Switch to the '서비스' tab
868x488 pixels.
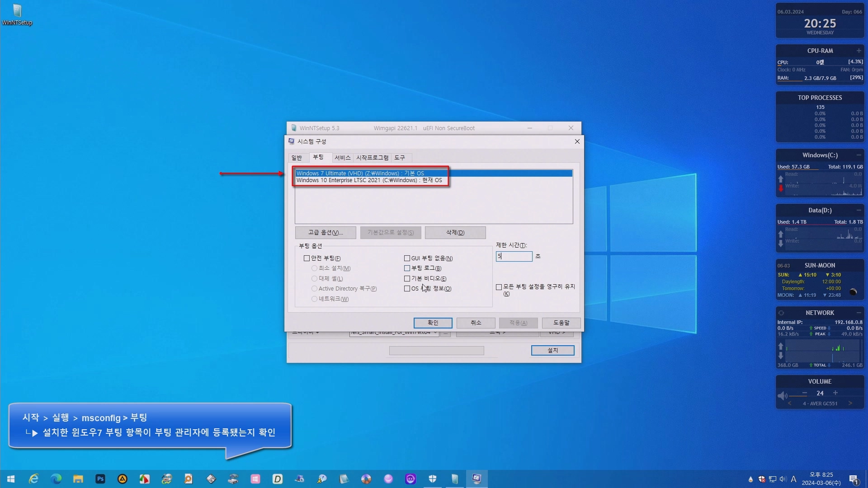coord(342,158)
